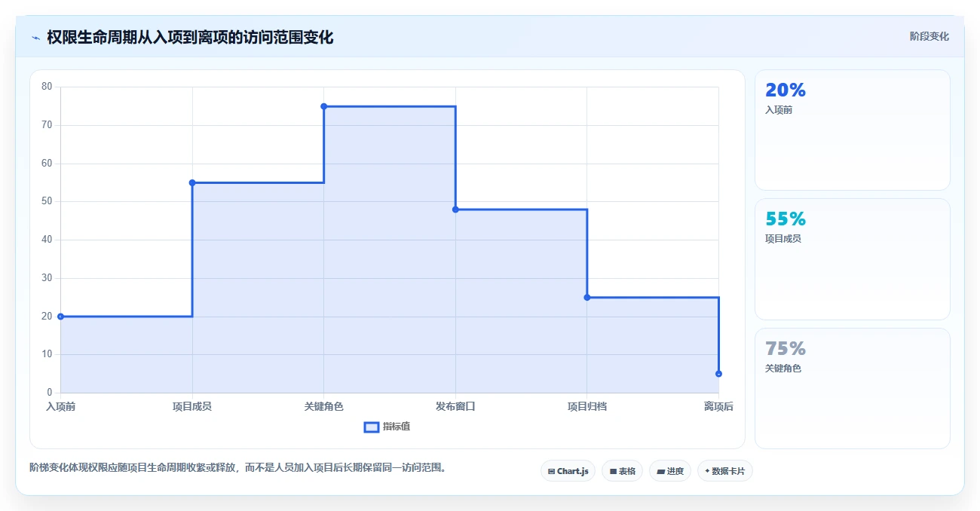
Task: Toggle the 指标值 legend item
Action: (x=387, y=427)
